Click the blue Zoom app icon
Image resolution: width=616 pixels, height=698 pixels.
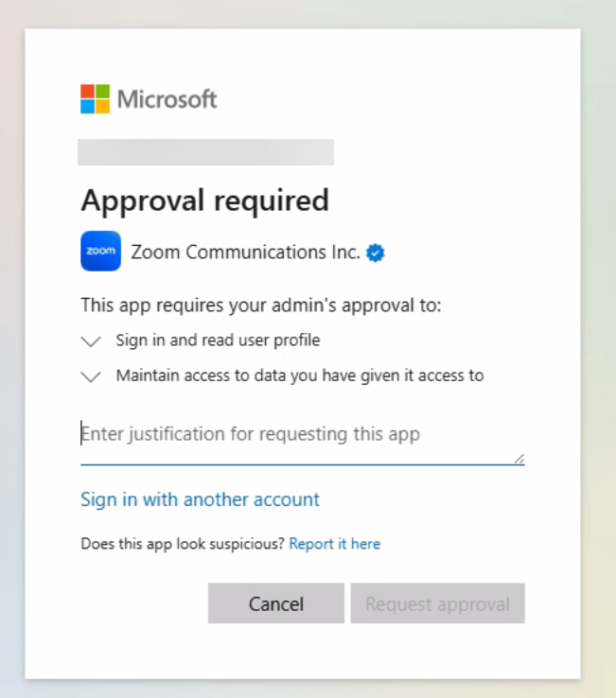(x=100, y=252)
